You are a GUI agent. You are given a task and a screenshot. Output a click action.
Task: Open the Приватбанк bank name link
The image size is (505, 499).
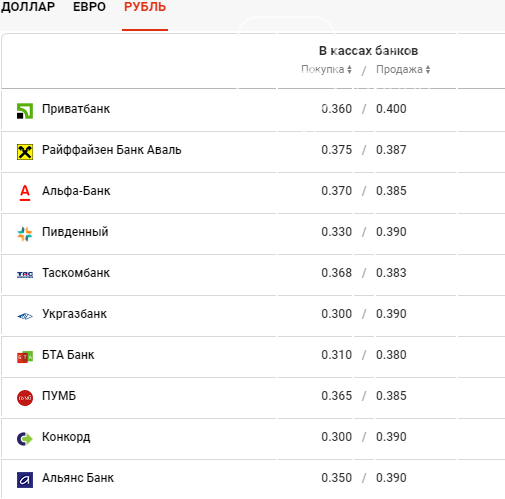(x=76, y=109)
